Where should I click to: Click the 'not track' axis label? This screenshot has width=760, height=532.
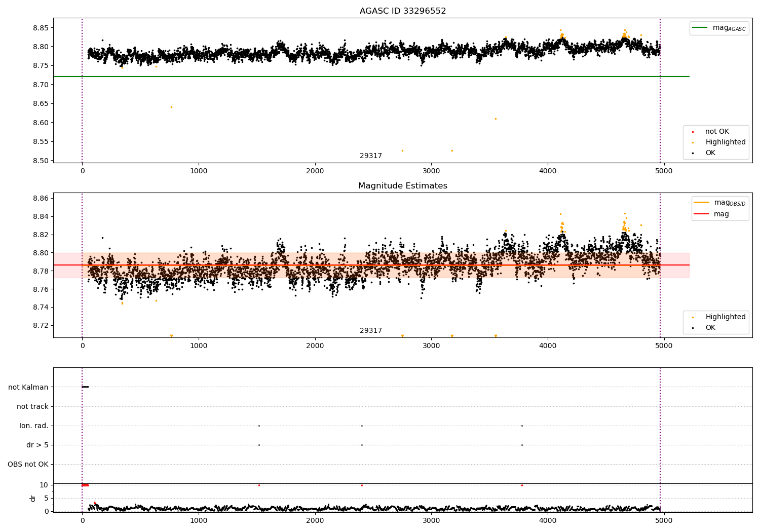click(x=32, y=407)
